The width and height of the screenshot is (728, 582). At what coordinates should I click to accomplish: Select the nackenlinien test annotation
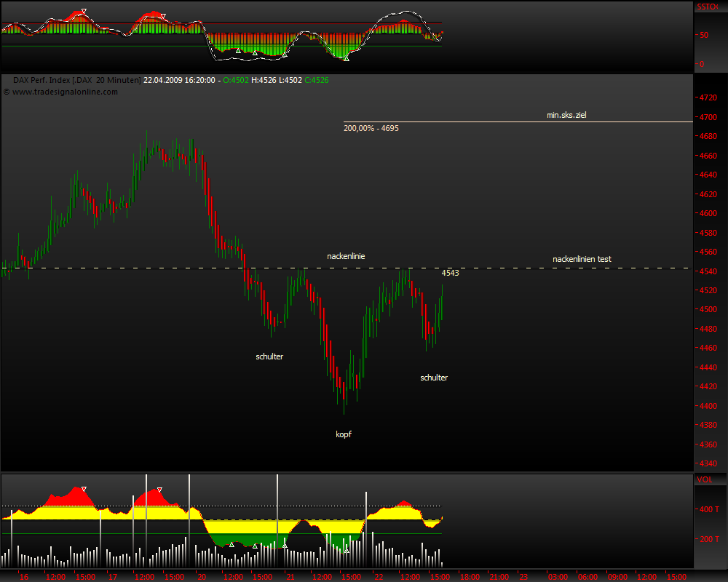(582, 258)
